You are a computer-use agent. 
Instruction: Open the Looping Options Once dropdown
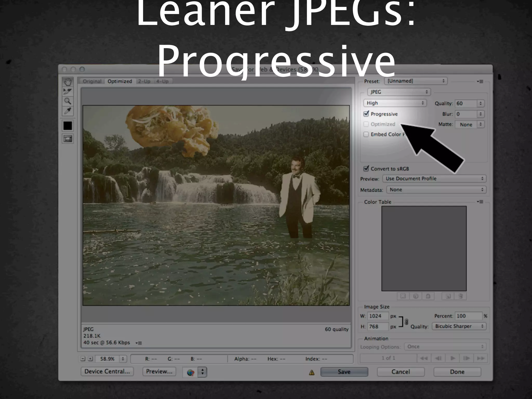point(445,347)
